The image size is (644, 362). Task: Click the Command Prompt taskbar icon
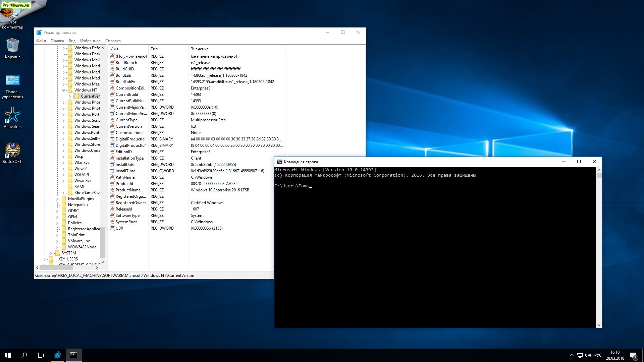pos(73,355)
